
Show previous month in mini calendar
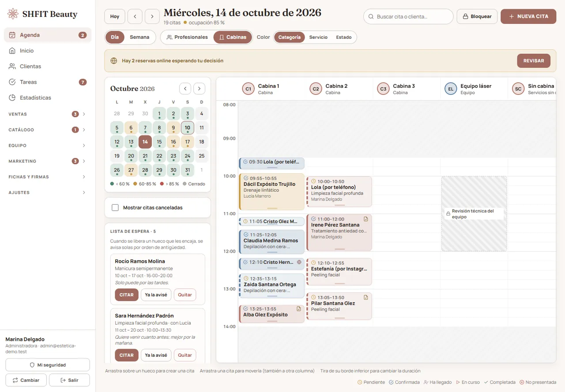tap(185, 89)
